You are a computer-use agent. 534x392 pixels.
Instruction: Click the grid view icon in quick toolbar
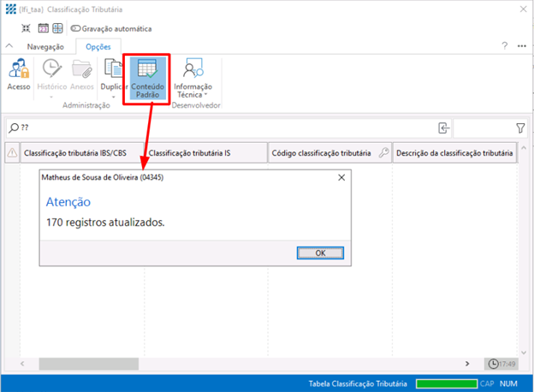pyautogui.click(x=57, y=28)
